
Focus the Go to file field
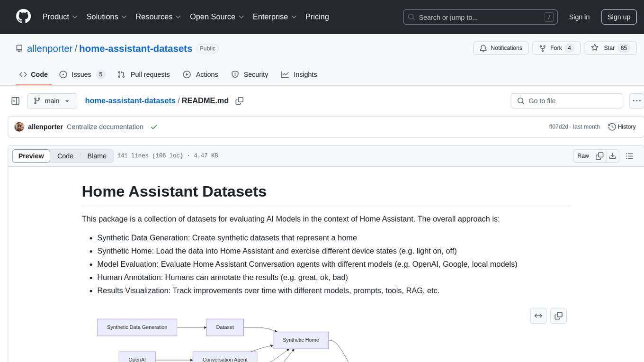(x=567, y=101)
